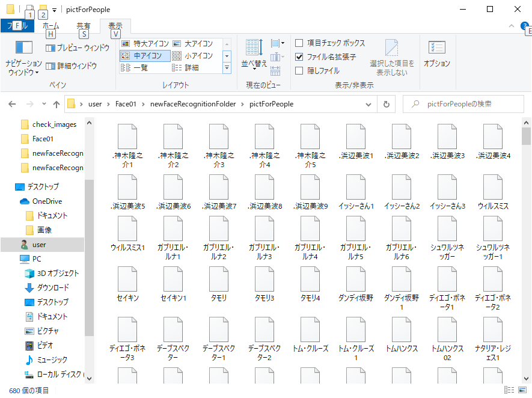Select the file シュワルツネッガー

click(x=447, y=239)
